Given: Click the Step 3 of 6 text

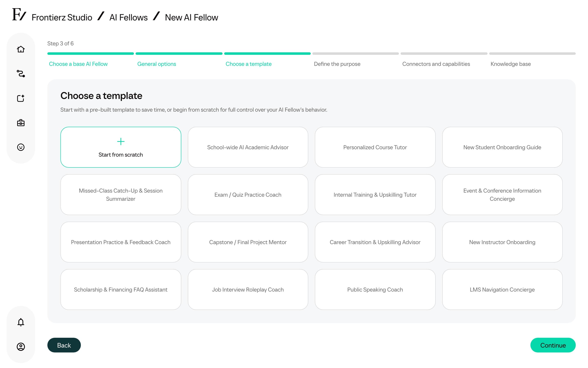Looking at the screenshot, I should tap(60, 43).
